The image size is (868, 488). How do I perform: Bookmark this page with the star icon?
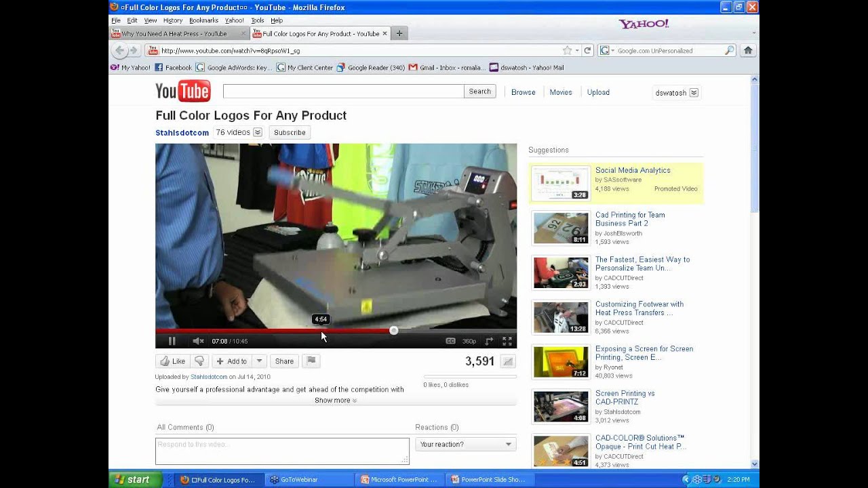tap(567, 50)
